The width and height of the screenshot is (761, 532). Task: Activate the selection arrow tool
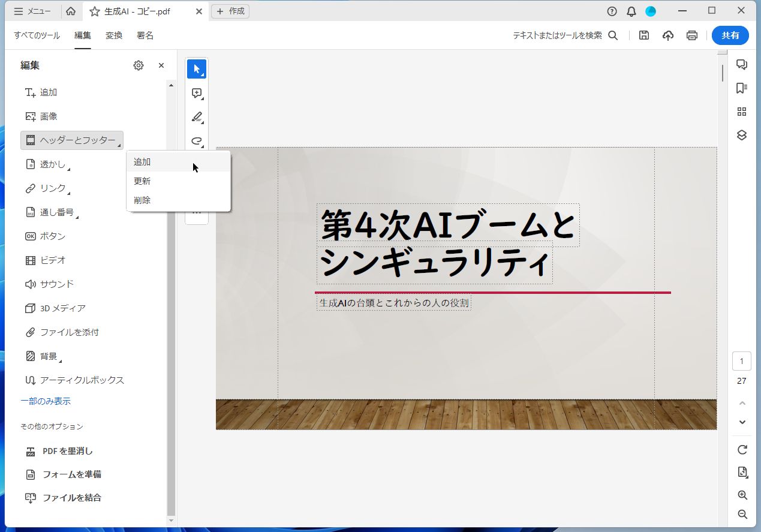coord(197,68)
